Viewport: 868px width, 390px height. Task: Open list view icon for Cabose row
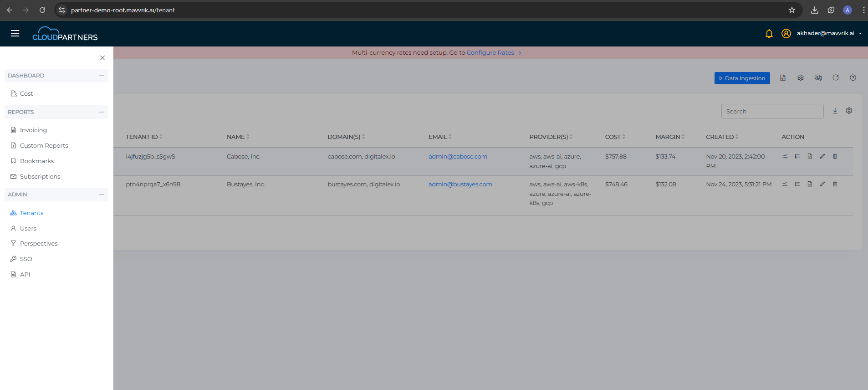click(797, 156)
